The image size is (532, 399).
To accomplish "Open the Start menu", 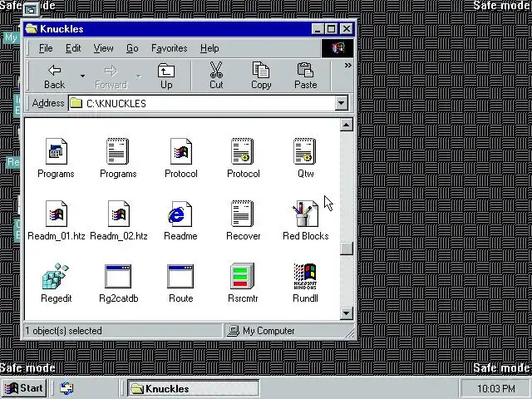I will 24,388.
